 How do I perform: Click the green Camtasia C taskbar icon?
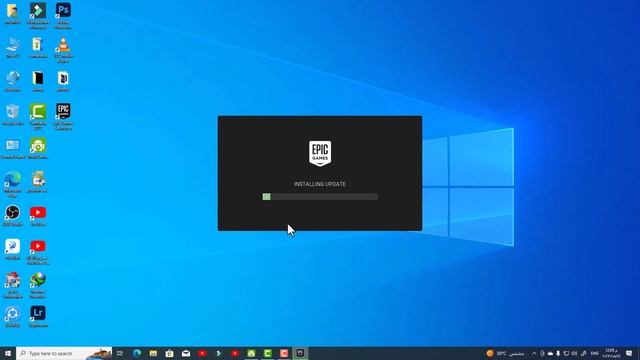[x=268, y=353]
